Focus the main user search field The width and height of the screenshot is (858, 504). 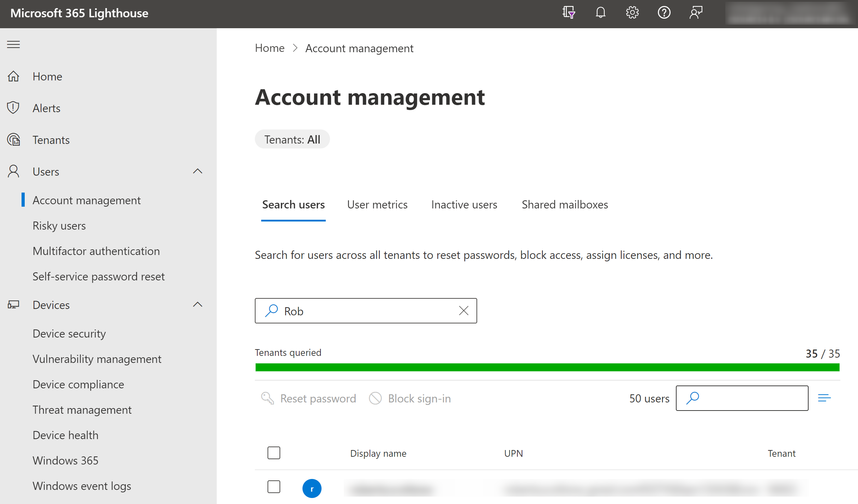click(x=366, y=311)
